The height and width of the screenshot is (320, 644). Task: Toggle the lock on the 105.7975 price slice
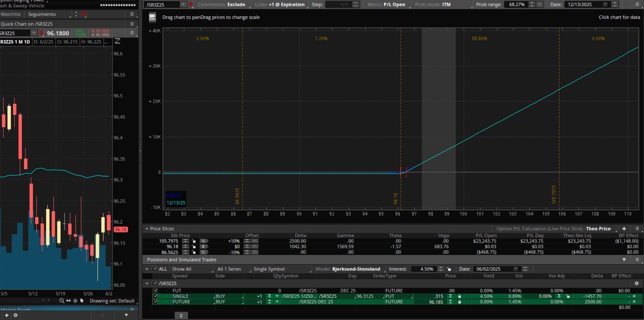194,241
